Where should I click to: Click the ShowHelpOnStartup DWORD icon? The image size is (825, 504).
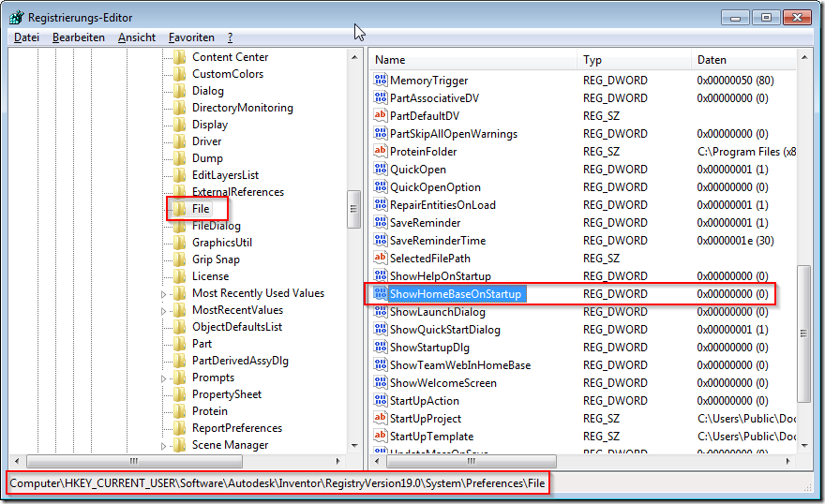[x=380, y=276]
